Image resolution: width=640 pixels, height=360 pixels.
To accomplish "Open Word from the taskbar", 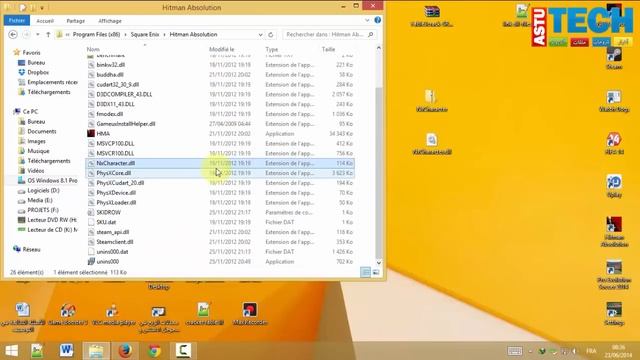I will coord(67,351).
